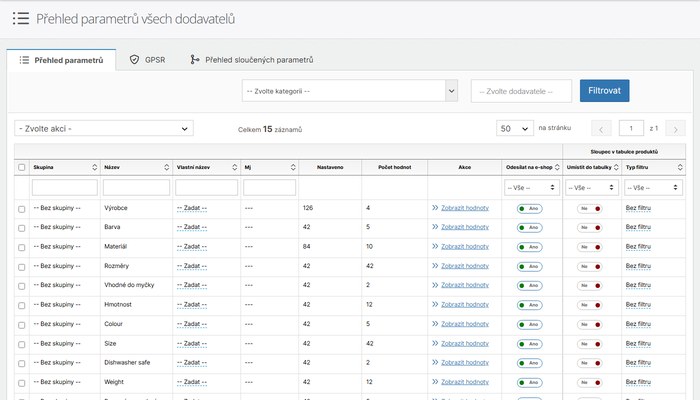This screenshot has width=700, height=400.
Task: Tick the select-all header checkbox
Action: [21, 167]
